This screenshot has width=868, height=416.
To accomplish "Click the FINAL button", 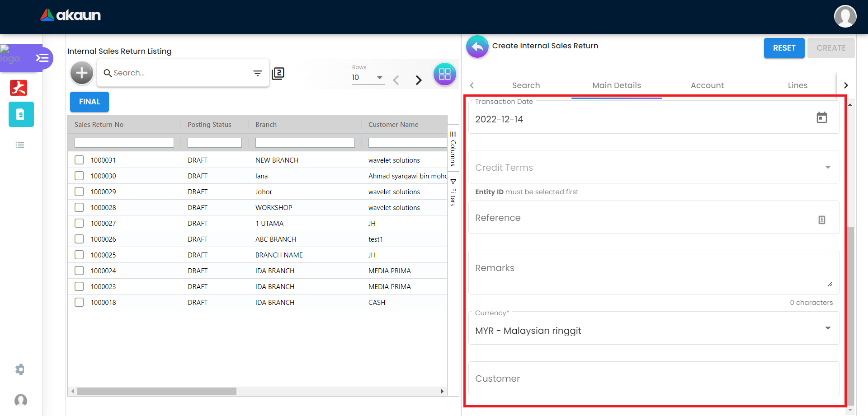I will (90, 102).
